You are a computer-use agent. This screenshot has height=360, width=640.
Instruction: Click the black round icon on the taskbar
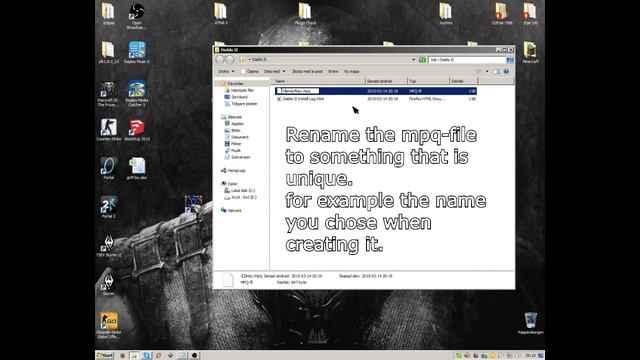(194, 356)
